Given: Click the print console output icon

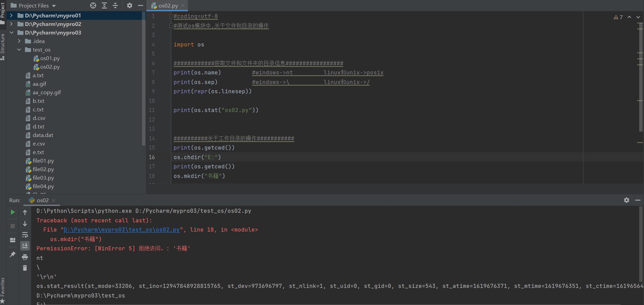Looking at the screenshot, I should tap(25, 257).
